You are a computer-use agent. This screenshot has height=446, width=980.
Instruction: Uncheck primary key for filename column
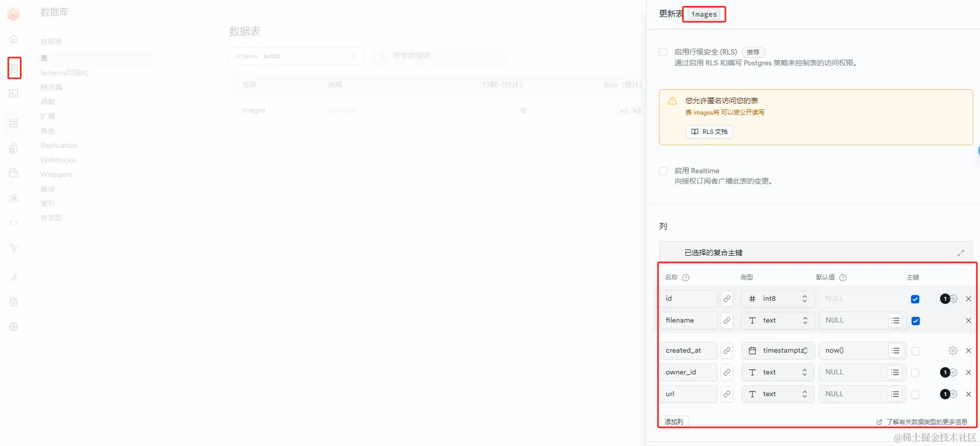point(916,321)
